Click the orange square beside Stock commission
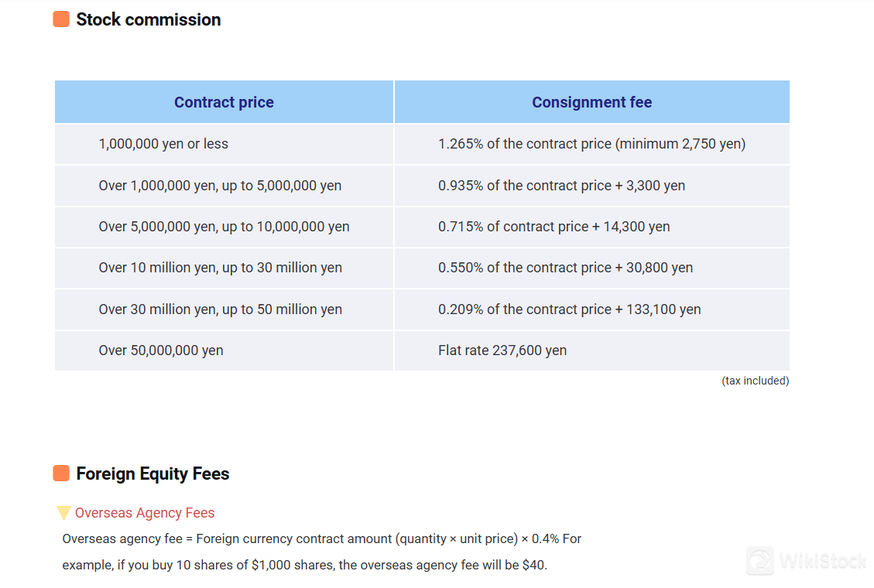 coord(61,19)
